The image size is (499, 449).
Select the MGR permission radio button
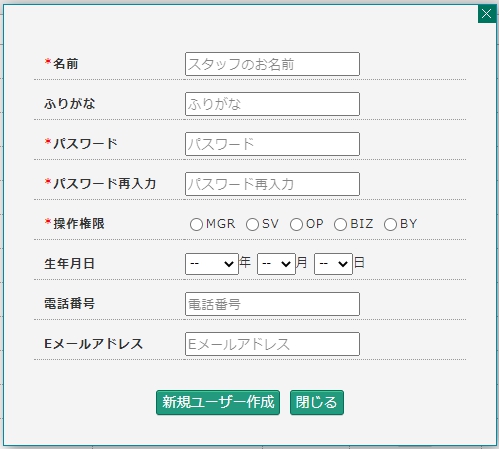(196, 224)
